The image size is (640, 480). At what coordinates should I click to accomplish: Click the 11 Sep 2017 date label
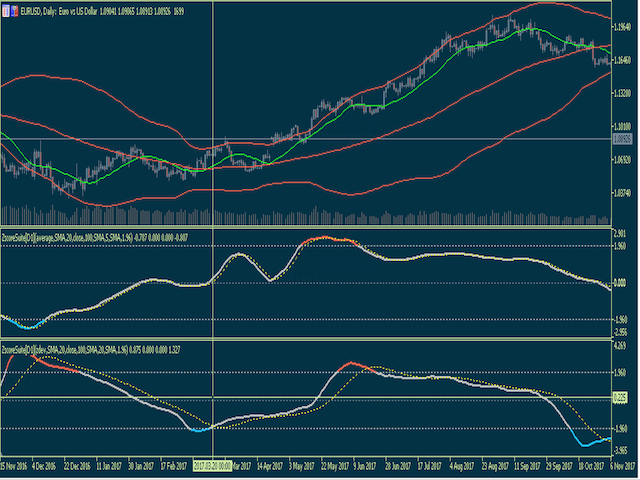527,466
